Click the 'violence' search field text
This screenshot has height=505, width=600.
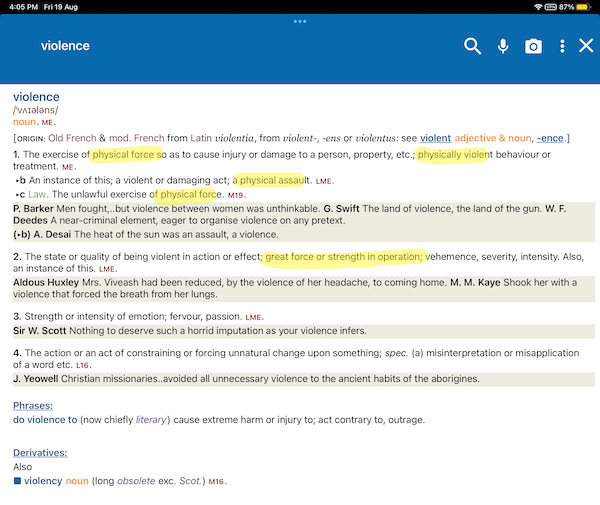[x=65, y=46]
